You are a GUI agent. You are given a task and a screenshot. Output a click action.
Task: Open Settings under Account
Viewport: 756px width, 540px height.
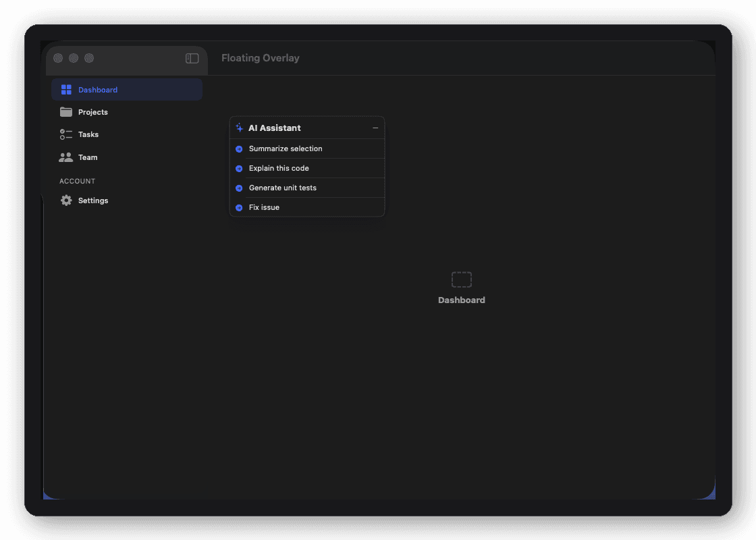click(127, 200)
